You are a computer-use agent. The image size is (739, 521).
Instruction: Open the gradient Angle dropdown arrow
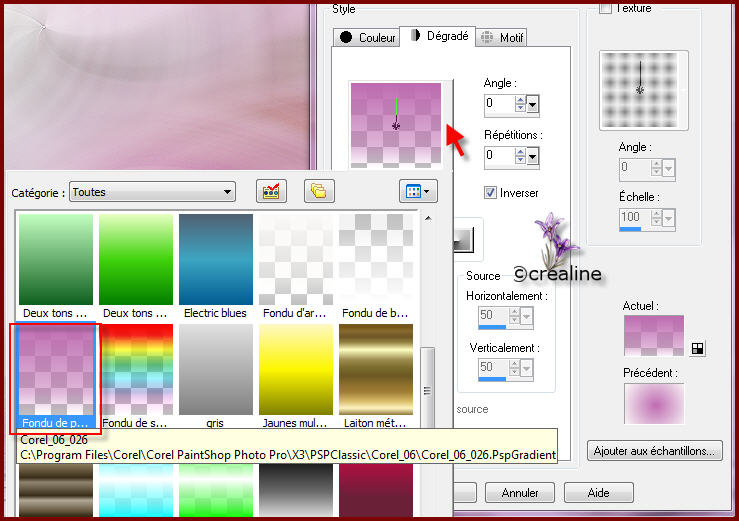[x=533, y=104]
